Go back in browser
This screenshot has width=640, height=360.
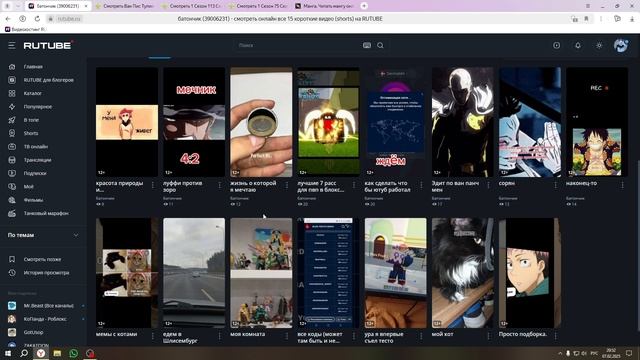(8, 19)
